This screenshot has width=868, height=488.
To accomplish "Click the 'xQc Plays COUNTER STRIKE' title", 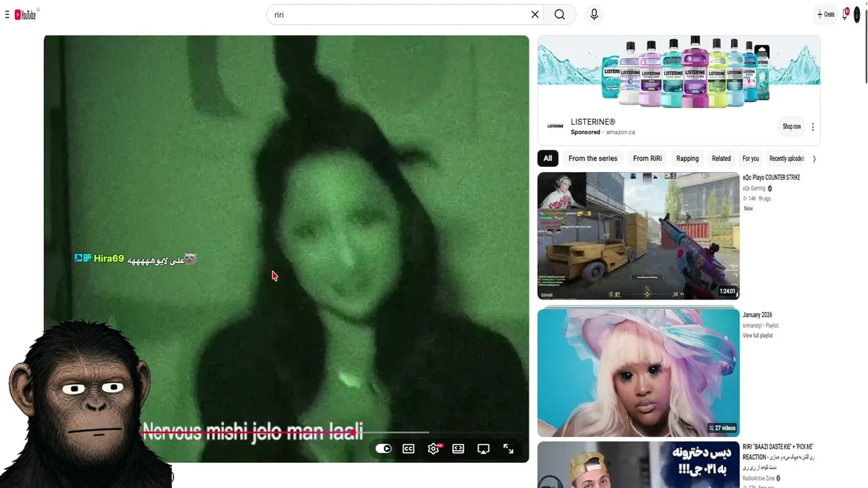I will click(x=771, y=178).
